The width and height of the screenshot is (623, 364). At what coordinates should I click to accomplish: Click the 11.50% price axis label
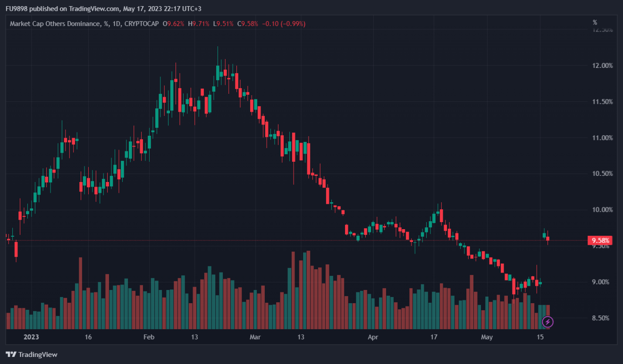coord(603,102)
